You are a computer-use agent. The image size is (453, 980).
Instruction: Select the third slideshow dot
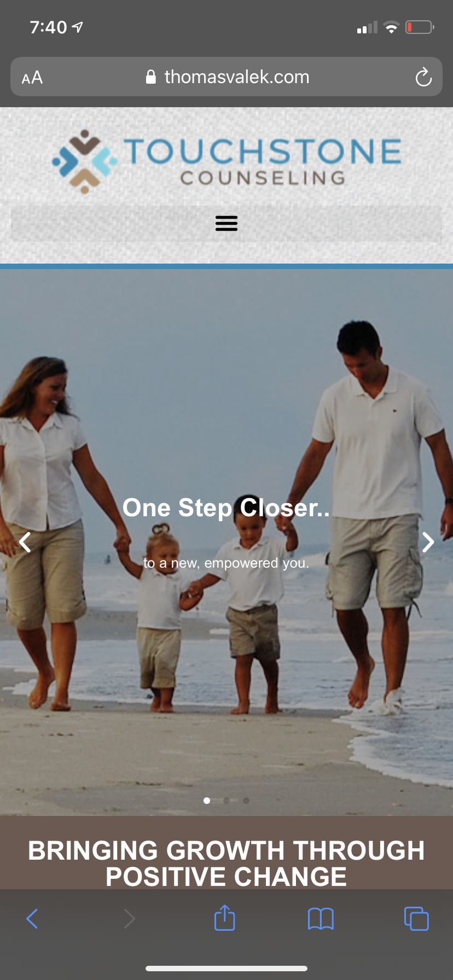(246, 801)
